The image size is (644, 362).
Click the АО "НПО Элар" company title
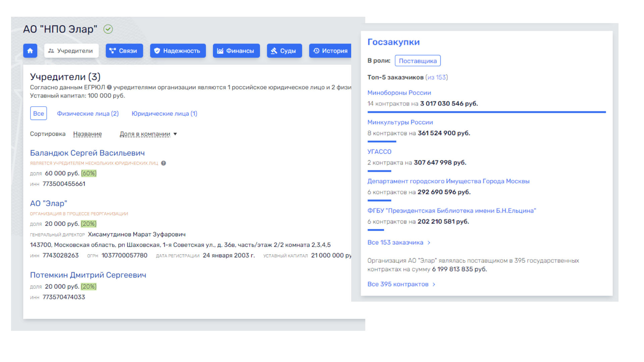coord(60,29)
